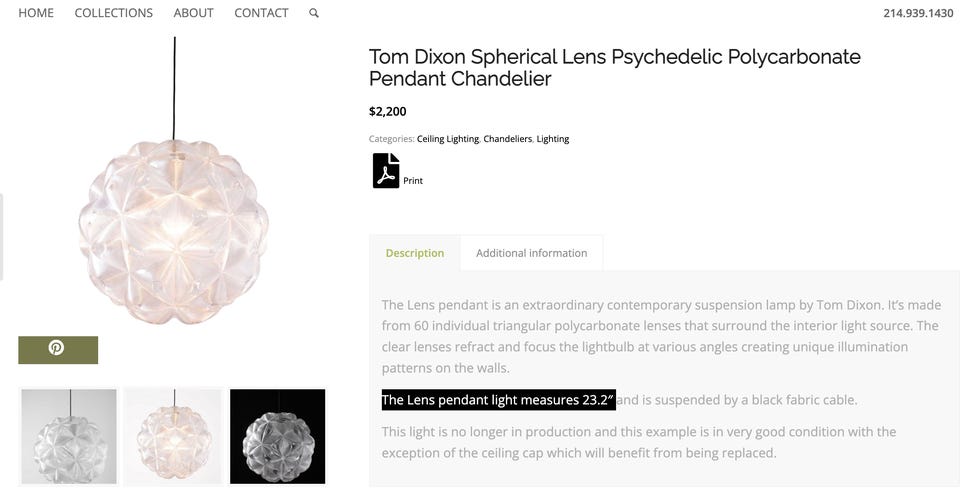
Task: Open the HOME menu item
Action: click(36, 13)
